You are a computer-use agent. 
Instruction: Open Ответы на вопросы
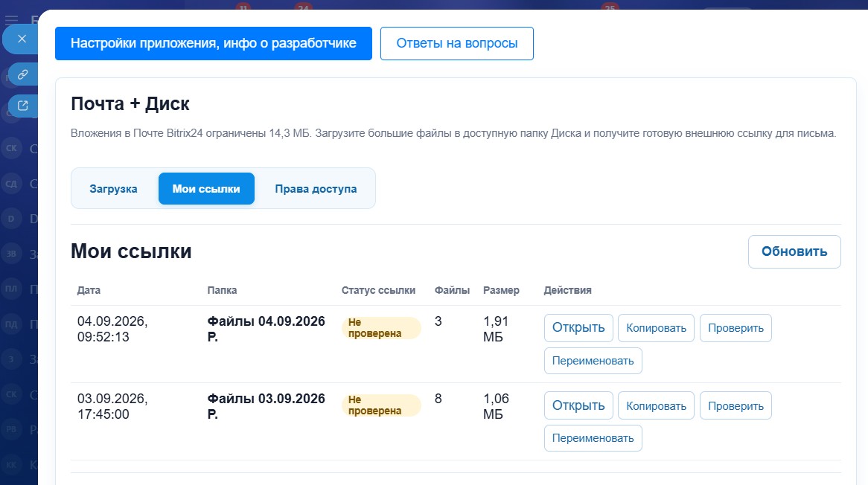456,43
